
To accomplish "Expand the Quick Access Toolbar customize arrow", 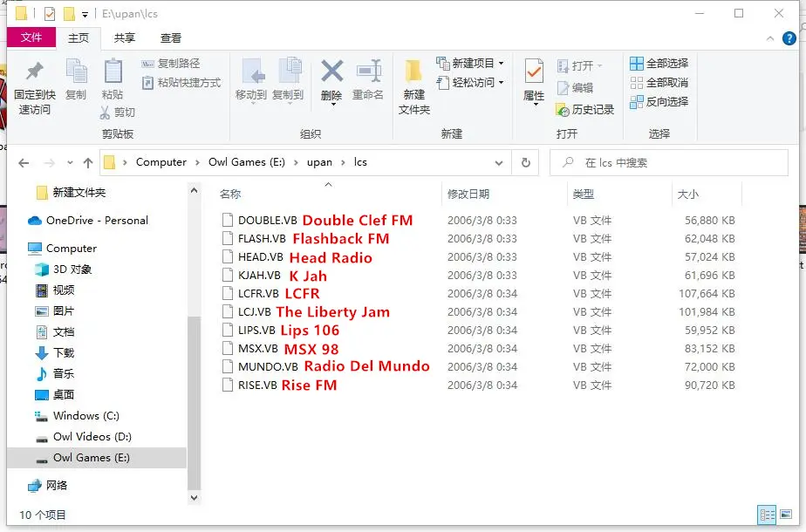I will tap(85, 15).
